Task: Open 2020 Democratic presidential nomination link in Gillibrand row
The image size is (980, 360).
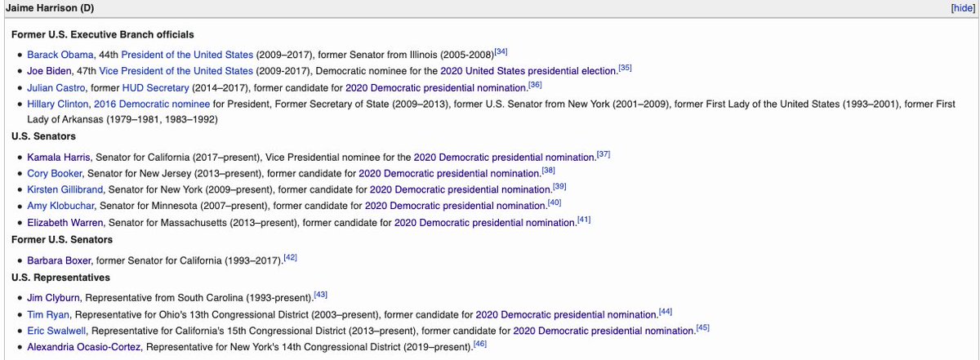Action: point(461,189)
